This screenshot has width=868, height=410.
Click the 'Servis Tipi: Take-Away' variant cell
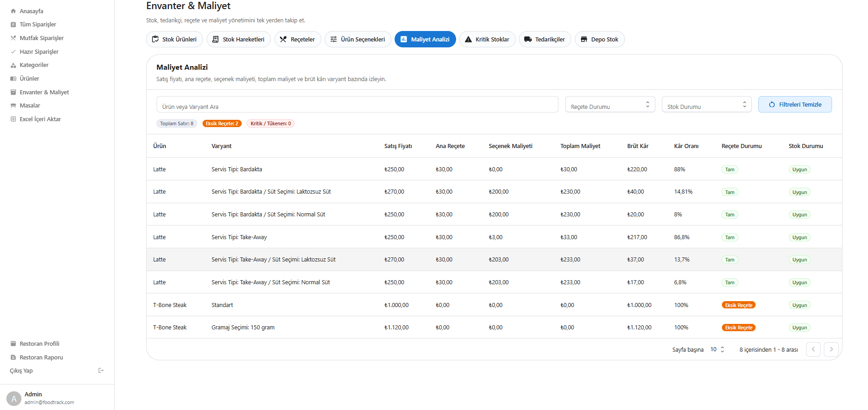coord(239,237)
